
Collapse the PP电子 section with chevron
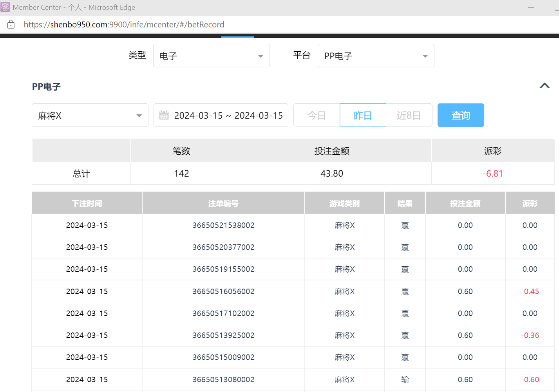[545, 86]
